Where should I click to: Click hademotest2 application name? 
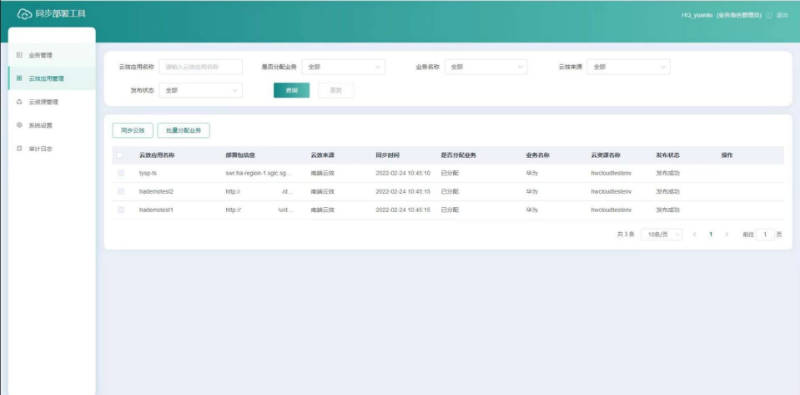pyautogui.click(x=156, y=191)
